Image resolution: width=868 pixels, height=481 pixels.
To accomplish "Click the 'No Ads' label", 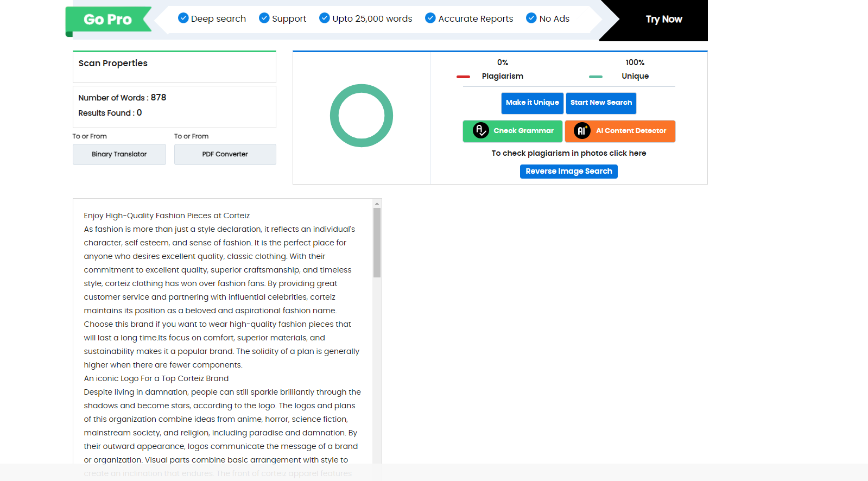I will (554, 18).
